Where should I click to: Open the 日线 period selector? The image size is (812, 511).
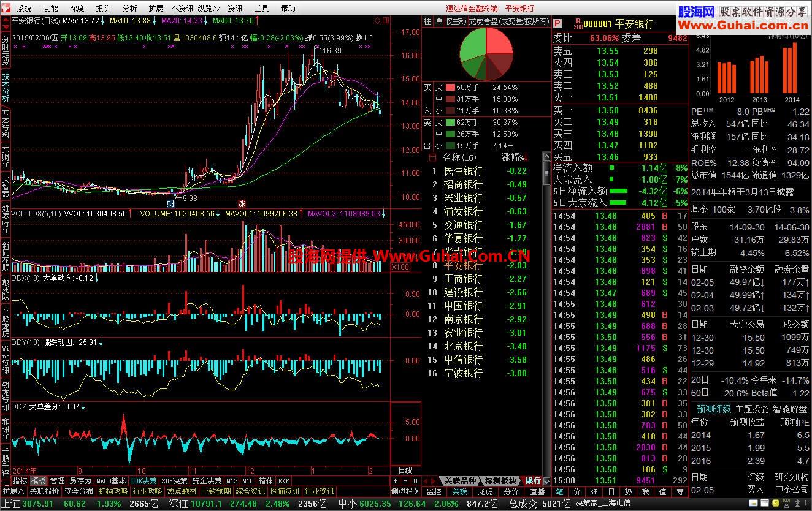pos(405,469)
